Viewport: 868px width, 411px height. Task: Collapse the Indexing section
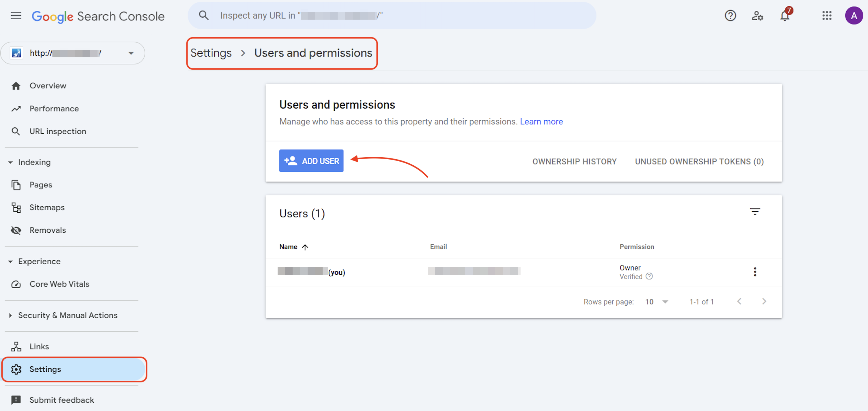coord(10,162)
